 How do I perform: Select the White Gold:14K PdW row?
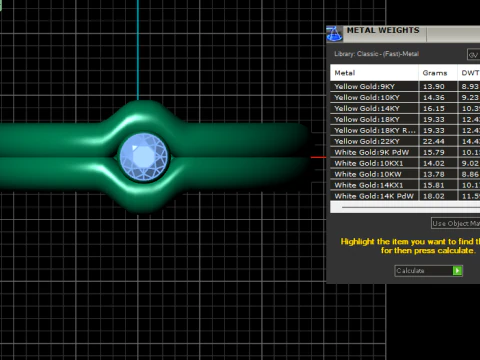(405, 196)
